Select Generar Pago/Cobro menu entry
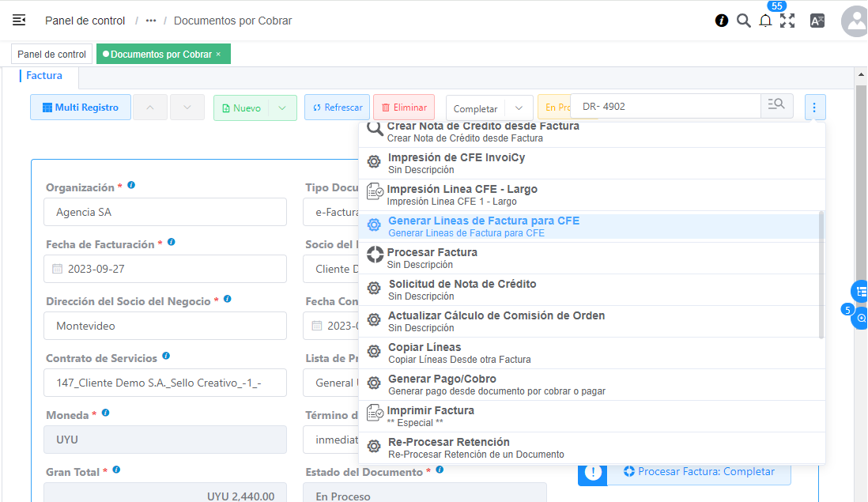Viewport: 868px width, 502px height. (x=442, y=384)
